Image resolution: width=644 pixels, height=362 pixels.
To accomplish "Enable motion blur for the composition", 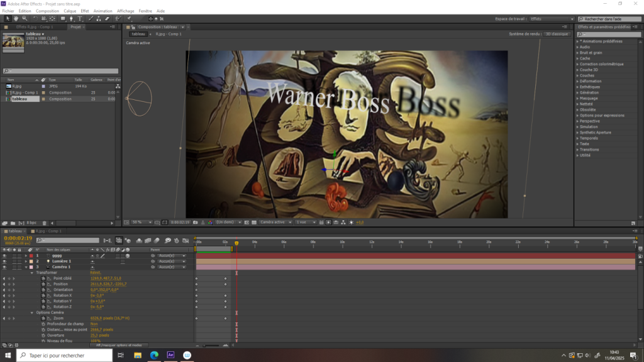I will click(x=156, y=241).
